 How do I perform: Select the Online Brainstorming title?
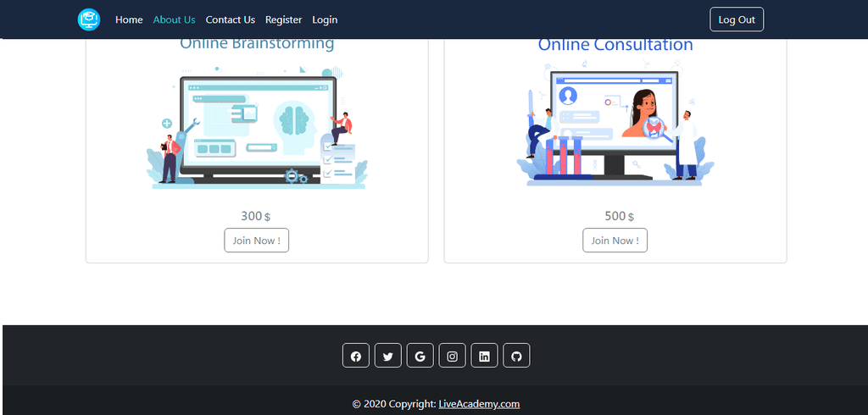[257, 44]
